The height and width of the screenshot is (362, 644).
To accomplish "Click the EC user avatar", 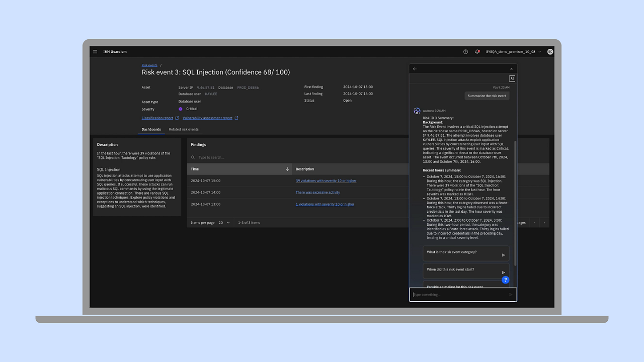I will 550,52.
